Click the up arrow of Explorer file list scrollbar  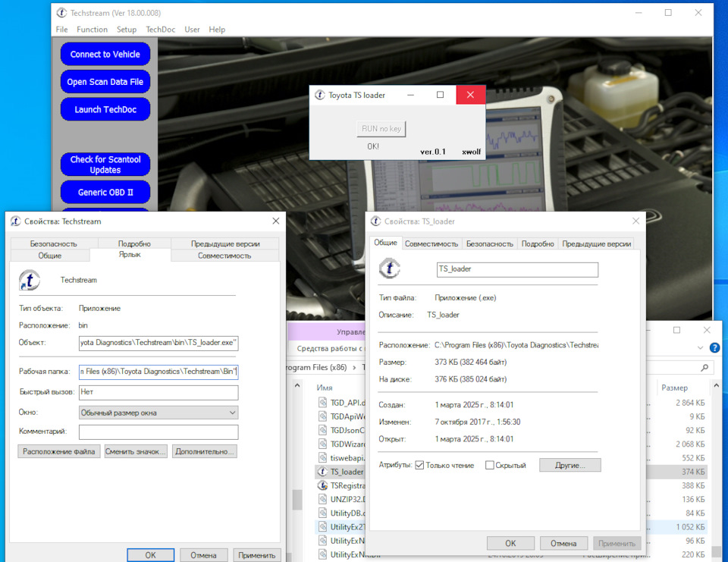coord(717,386)
